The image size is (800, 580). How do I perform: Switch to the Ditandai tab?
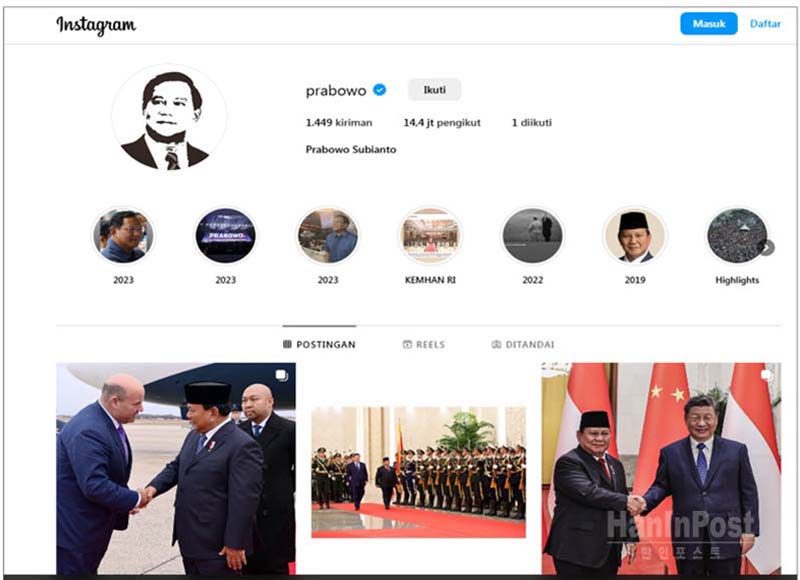point(523,344)
